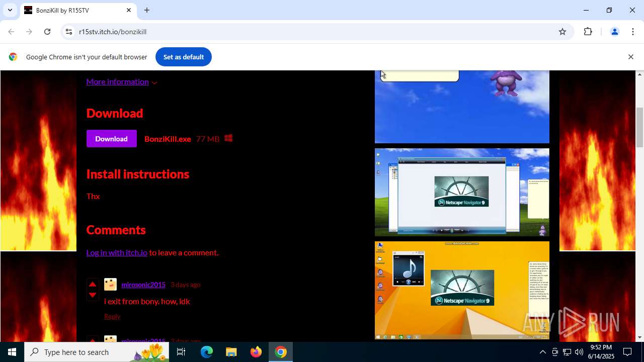The width and height of the screenshot is (644, 362).
Task: Show hidden system tray icons
Action: click(542, 352)
